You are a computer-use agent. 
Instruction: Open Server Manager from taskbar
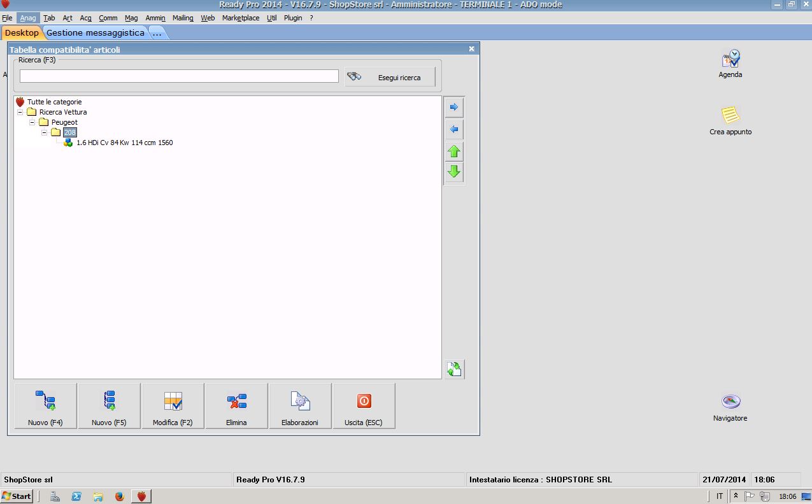coord(55,496)
